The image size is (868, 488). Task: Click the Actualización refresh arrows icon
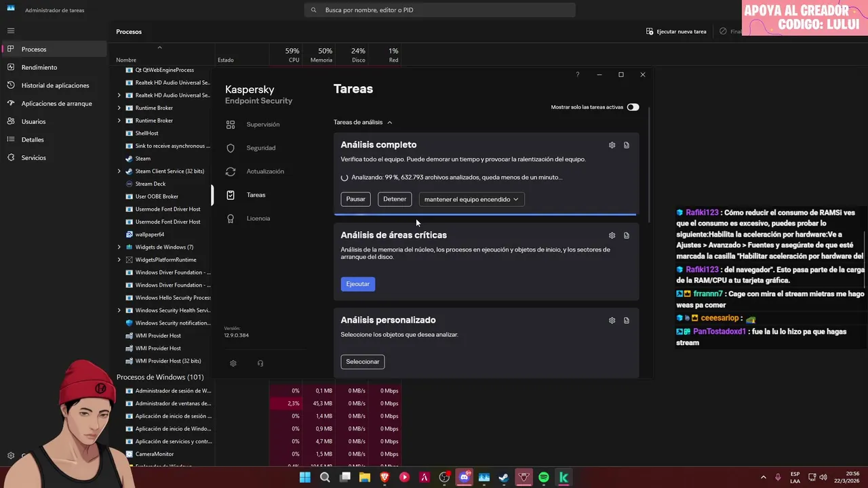click(231, 171)
